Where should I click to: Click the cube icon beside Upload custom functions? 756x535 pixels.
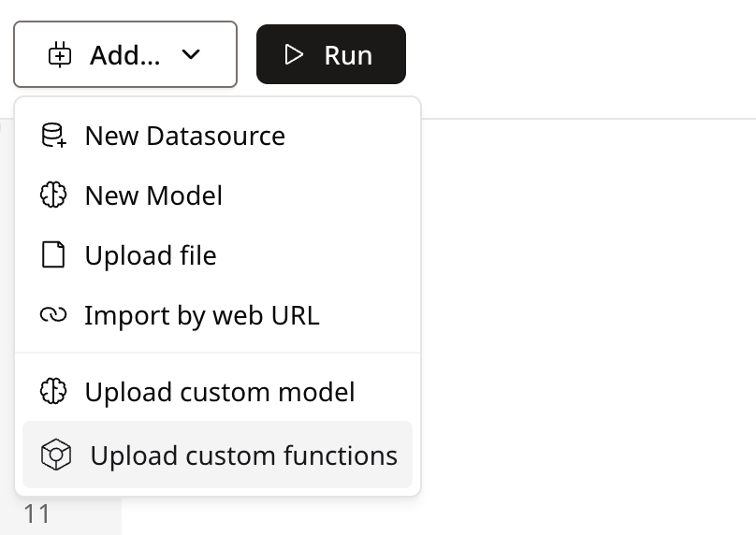tap(56, 455)
